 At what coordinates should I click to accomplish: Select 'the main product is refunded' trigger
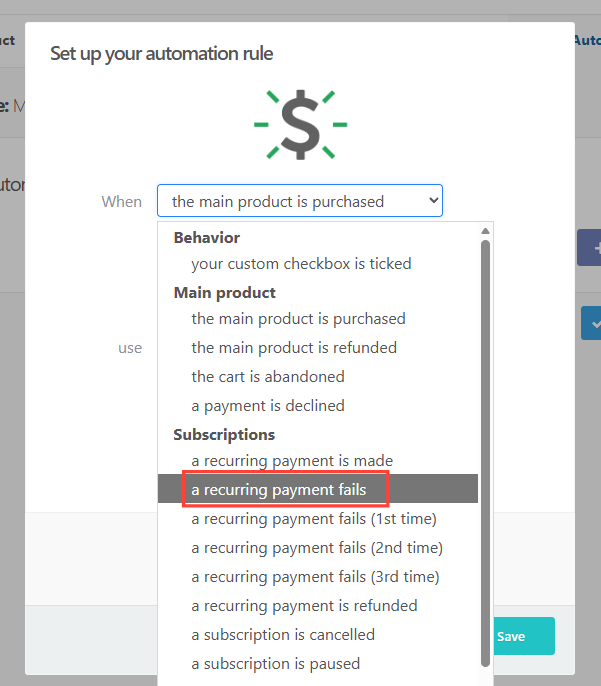tap(294, 348)
